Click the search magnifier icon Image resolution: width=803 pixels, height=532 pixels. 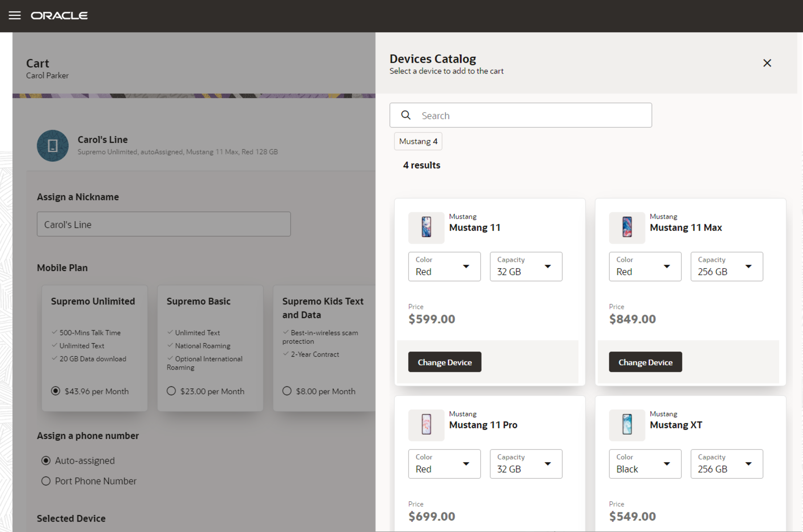pos(406,115)
